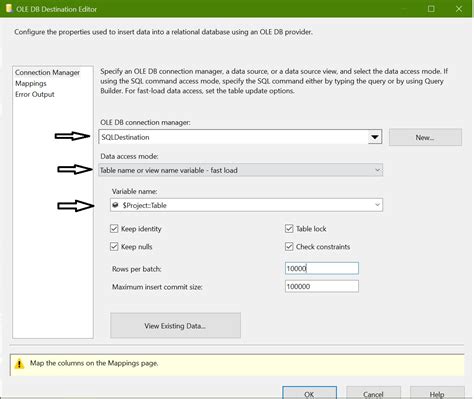The width and height of the screenshot is (474, 399).
Task: Open the OLE DB connection manager dropdown arrow
Action: (x=375, y=137)
